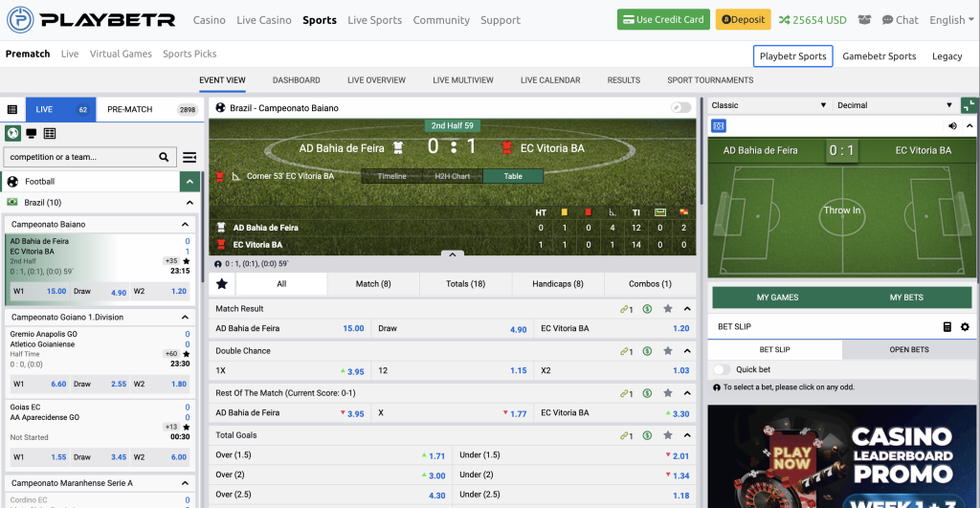Click Match Result cashout dollar icon
This screenshot has height=508, width=980.
(648, 309)
